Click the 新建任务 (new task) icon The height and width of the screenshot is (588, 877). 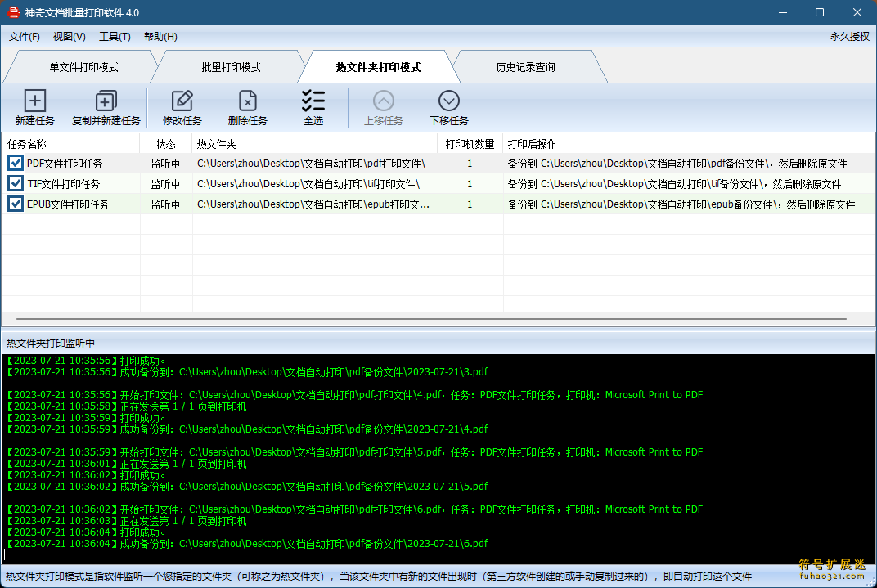point(34,101)
